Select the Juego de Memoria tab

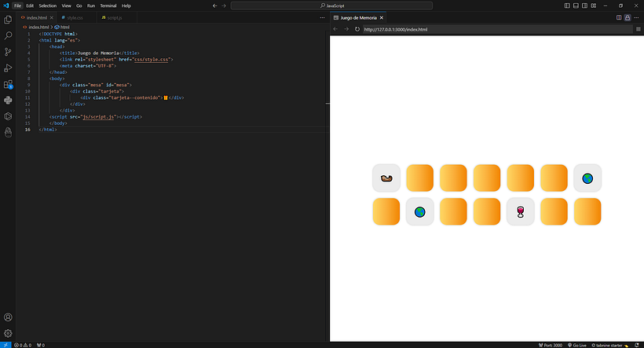(358, 17)
